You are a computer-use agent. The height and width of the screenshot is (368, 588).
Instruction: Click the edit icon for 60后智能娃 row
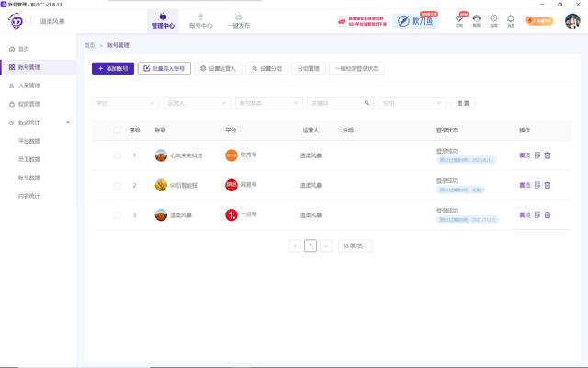pos(537,185)
